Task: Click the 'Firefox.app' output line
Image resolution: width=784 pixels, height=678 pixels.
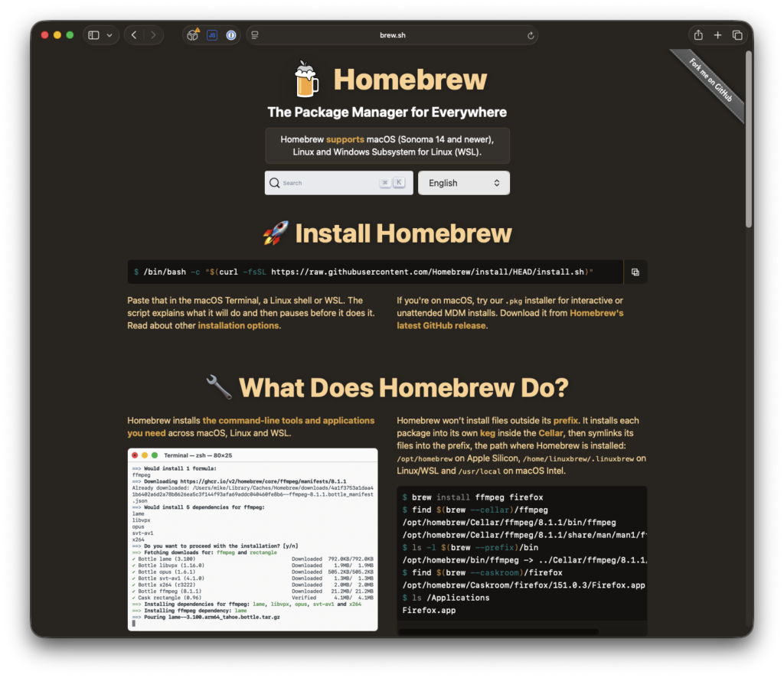Action: [429, 610]
